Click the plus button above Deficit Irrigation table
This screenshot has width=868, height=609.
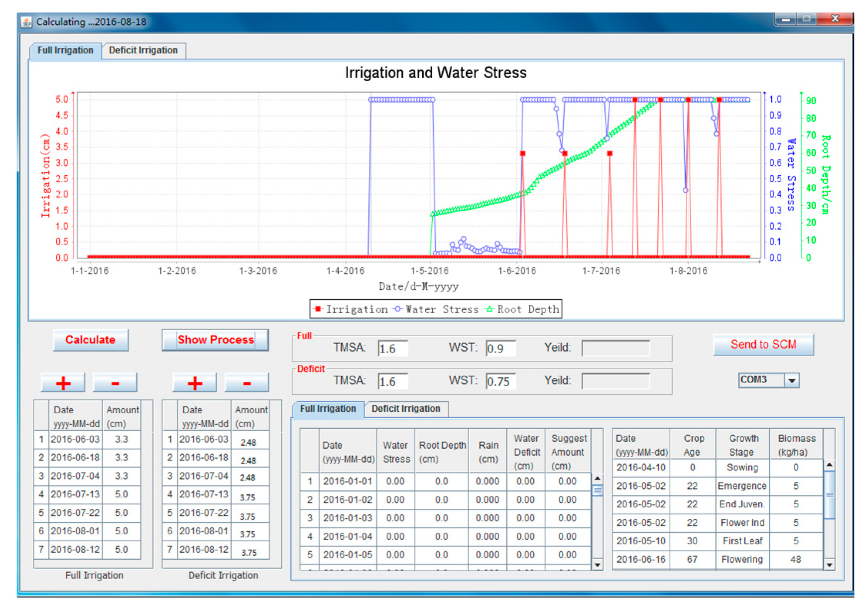195,383
